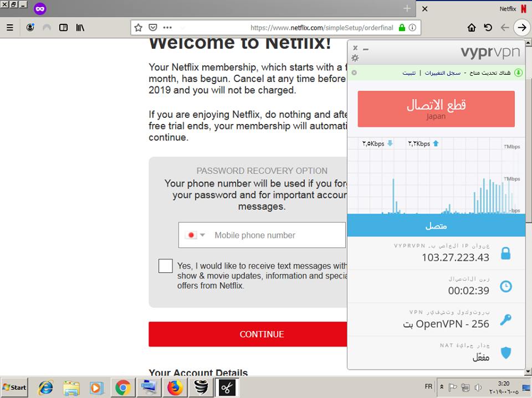Click the connection time clock icon

[x=505, y=287]
